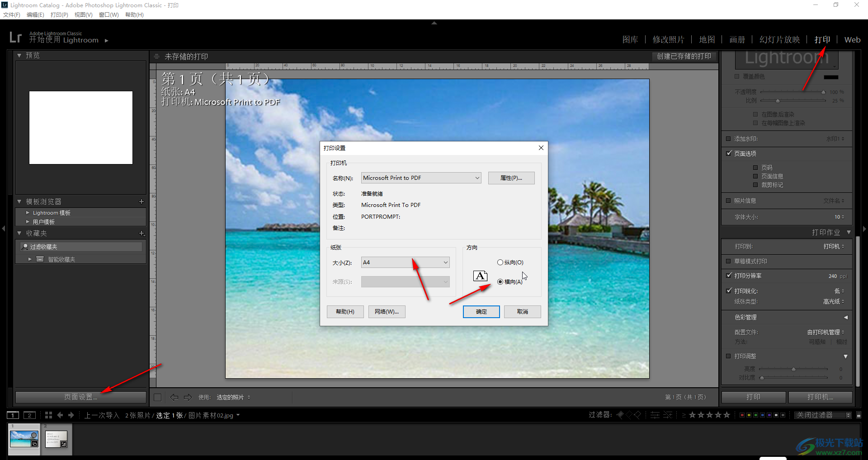Expand the Lightroom 模板 folder
The width and height of the screenshot is (868, 460).
pyautogui.click(x=28, y=212)
